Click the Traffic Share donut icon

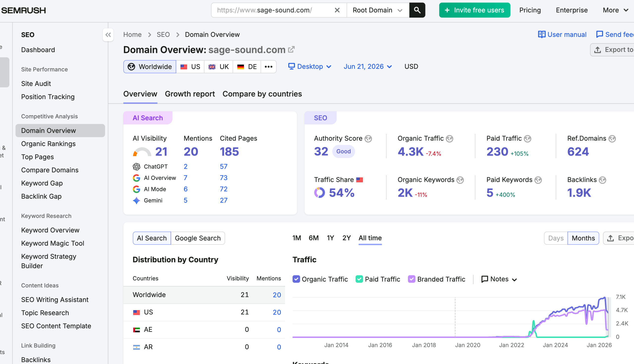click(x=319, y=193)
